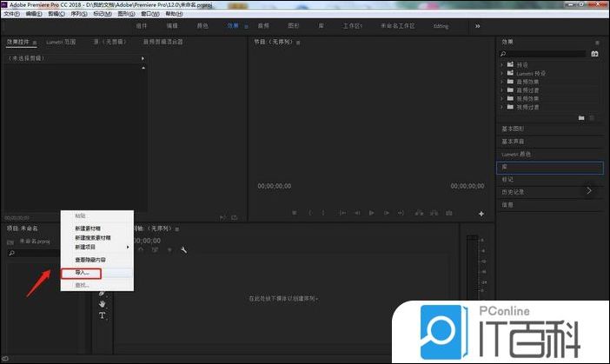The width and height of the screenshot is (610, 364).
Task: Choose 新建素材箱 from the context menu
Action: click(x=92, y=228)
